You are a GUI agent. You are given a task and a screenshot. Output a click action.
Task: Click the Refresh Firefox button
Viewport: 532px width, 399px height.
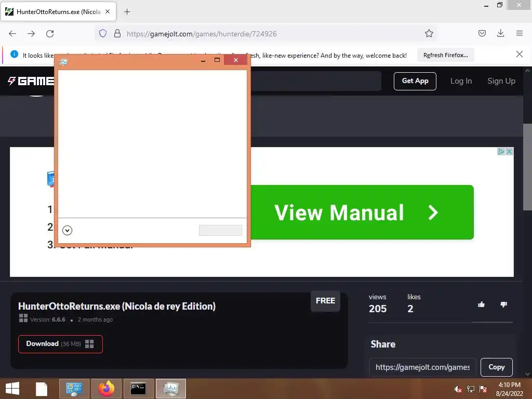[445, 55]
